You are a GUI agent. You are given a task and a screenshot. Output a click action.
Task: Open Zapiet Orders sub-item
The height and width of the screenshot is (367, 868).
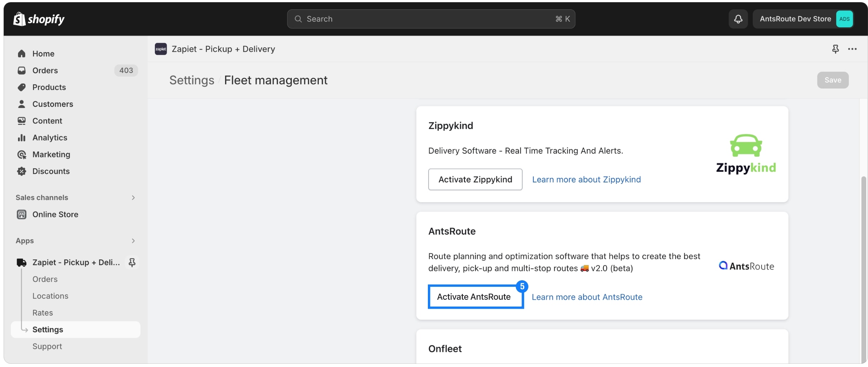pos(45,279)
